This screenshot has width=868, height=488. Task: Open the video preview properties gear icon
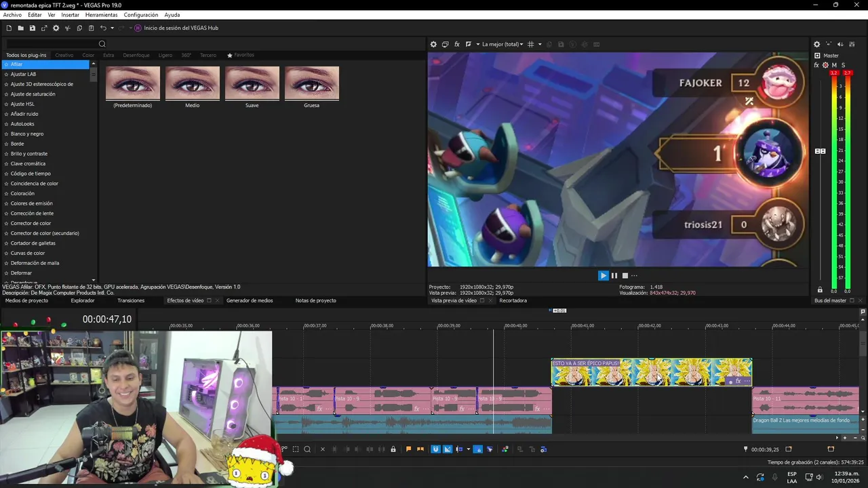click(x=433, y=44)
